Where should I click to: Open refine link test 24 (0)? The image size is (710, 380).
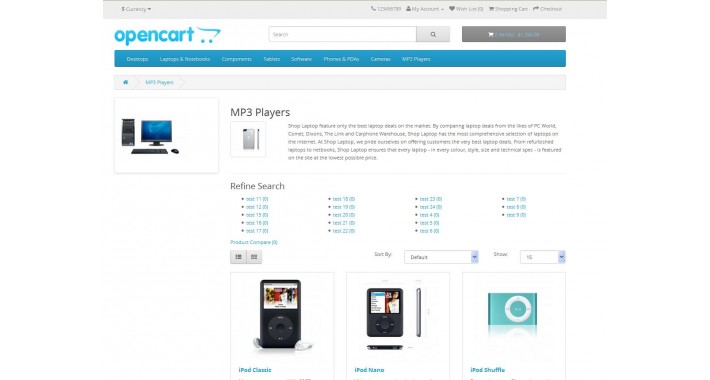point(431,207)
